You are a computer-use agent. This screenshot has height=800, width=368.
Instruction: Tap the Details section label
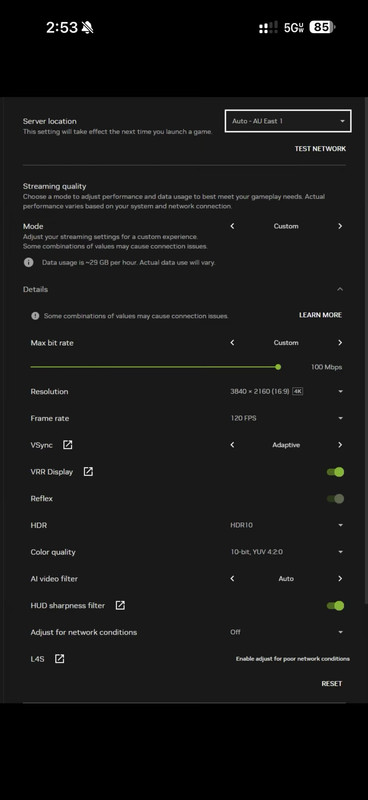35,289
